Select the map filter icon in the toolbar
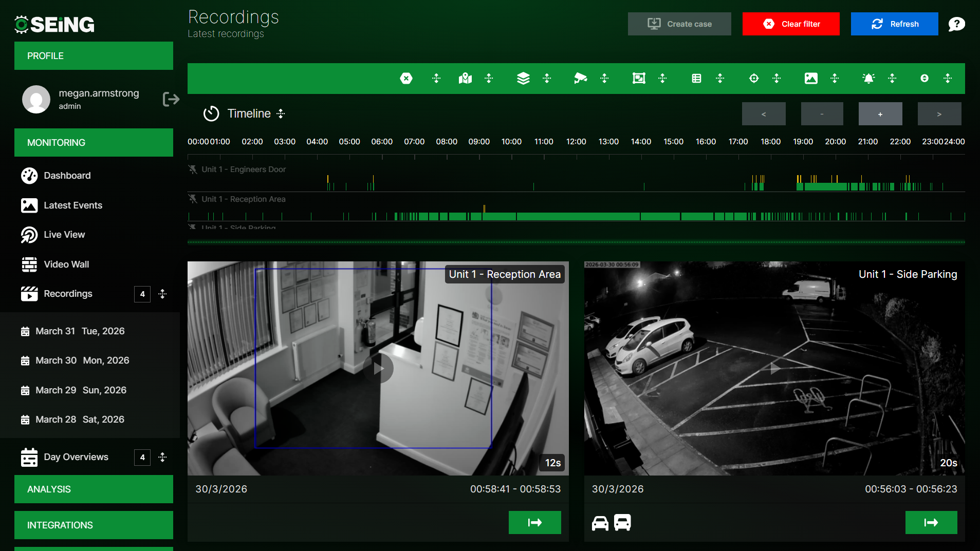980x551 pixels. (464, 79)
